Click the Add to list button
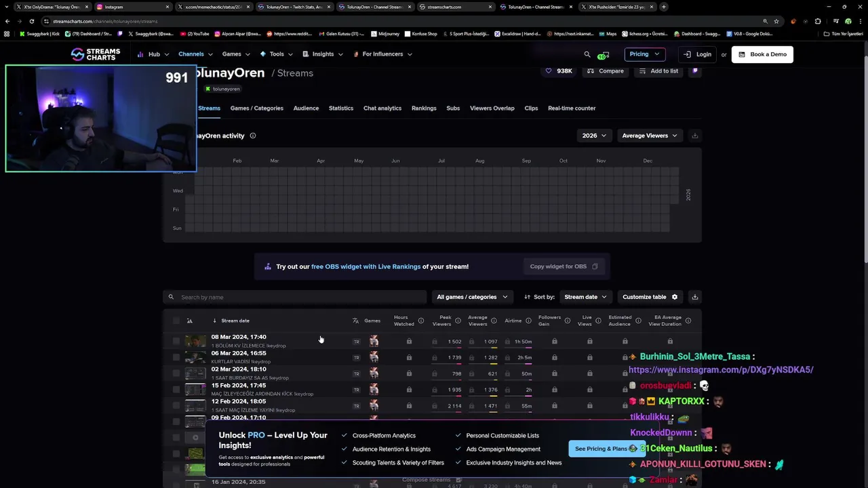 [658, 70]
